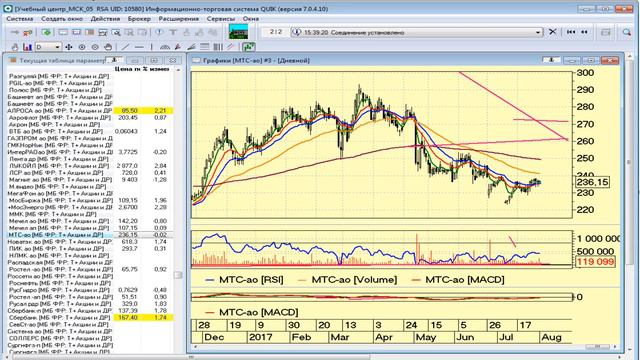Select the МТС-ао row in table
The width and height of the screenshot is (640, 360).
90,235
